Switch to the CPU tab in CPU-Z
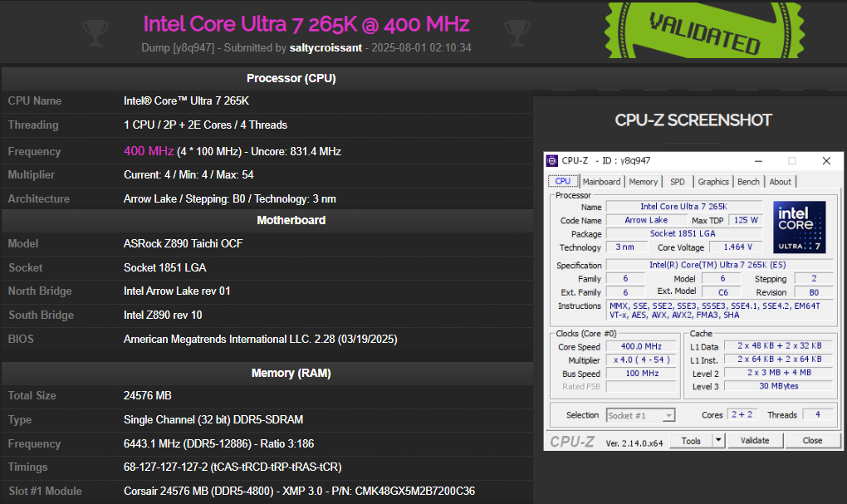847x504 pixels. point(563,182)
